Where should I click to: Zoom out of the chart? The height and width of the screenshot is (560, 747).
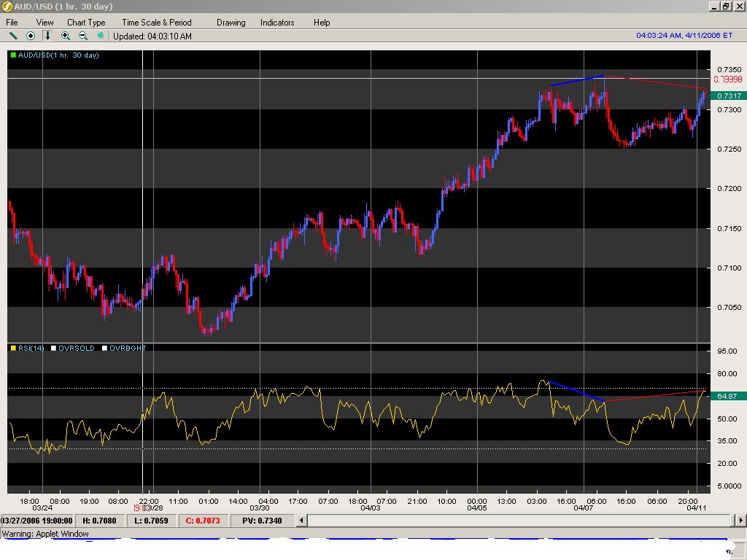click(x=83, y=36)
